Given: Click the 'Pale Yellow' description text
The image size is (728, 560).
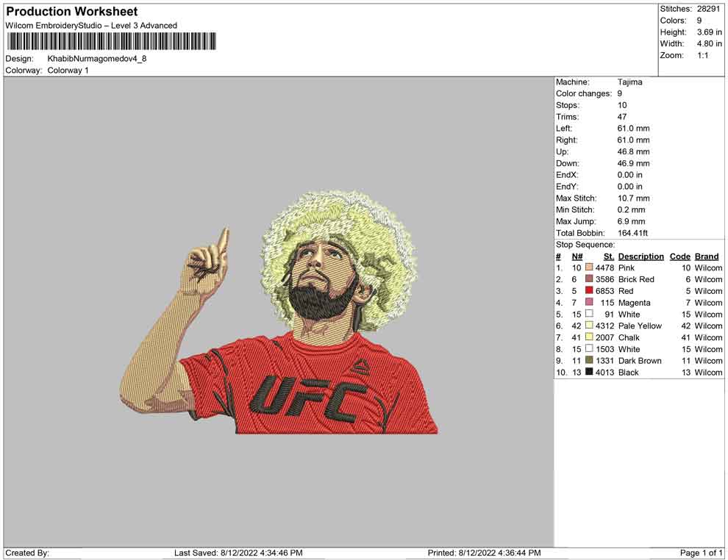Looking at the screenshot, I should coord(640,326).
